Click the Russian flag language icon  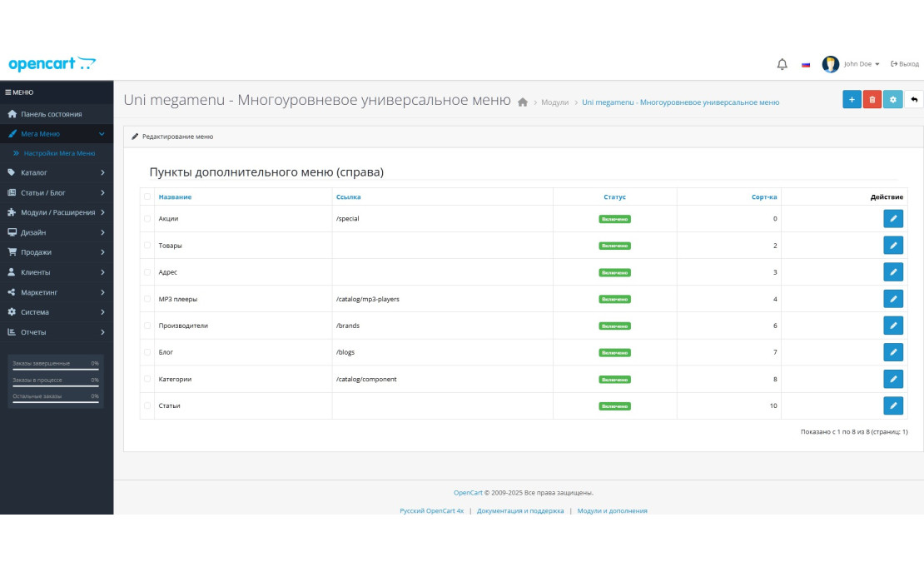click(806, 64)
